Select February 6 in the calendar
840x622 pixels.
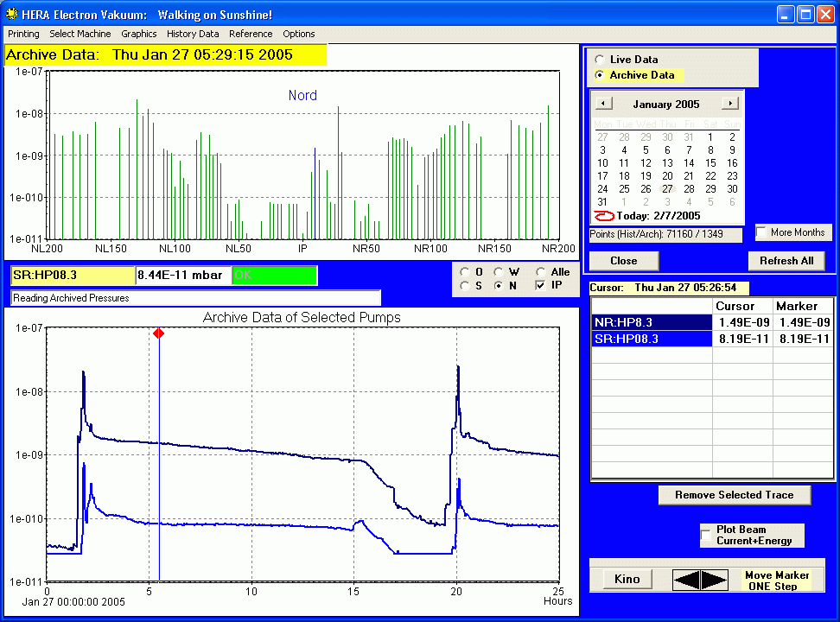point(732,202)
